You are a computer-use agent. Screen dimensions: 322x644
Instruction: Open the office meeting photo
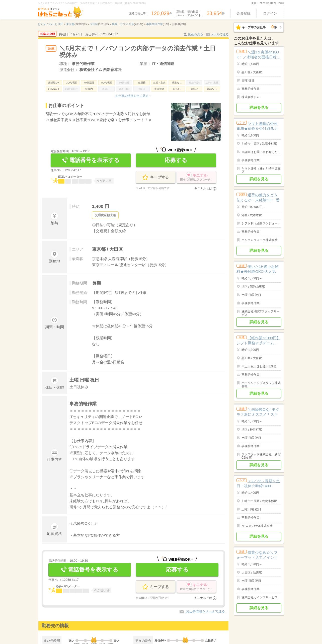[x=196, y=122]
